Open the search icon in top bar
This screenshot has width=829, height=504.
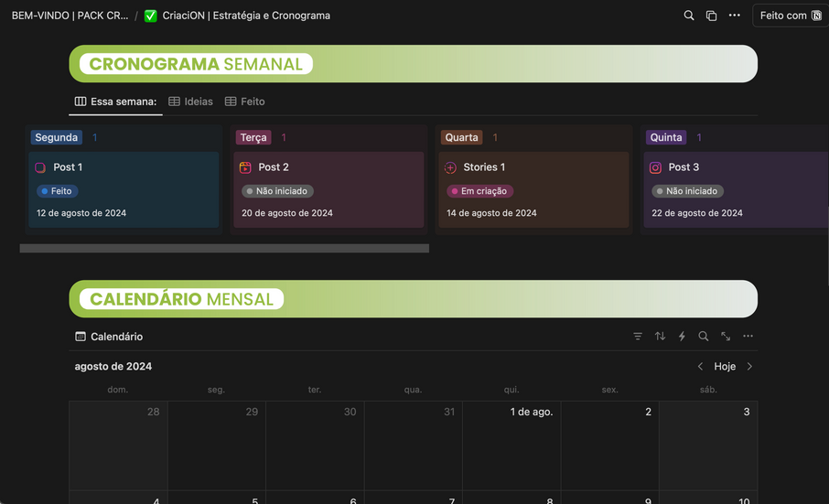coord(688,16)
